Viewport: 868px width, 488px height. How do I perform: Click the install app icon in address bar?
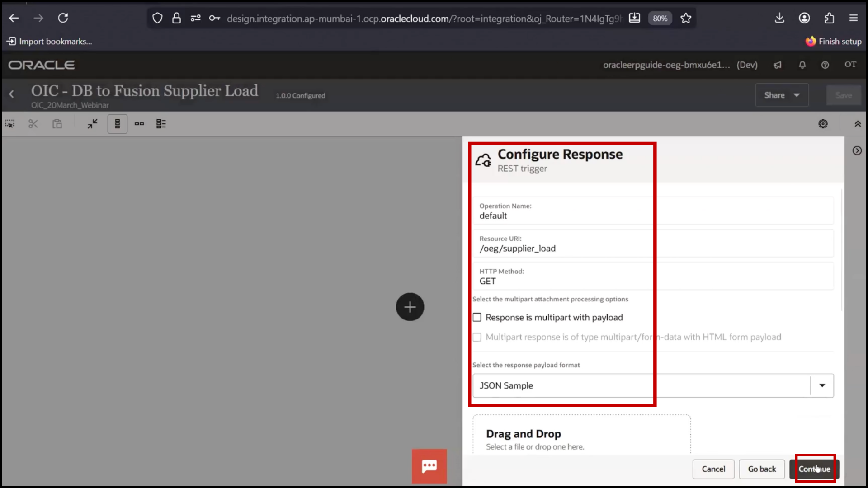tap(634, 18)
